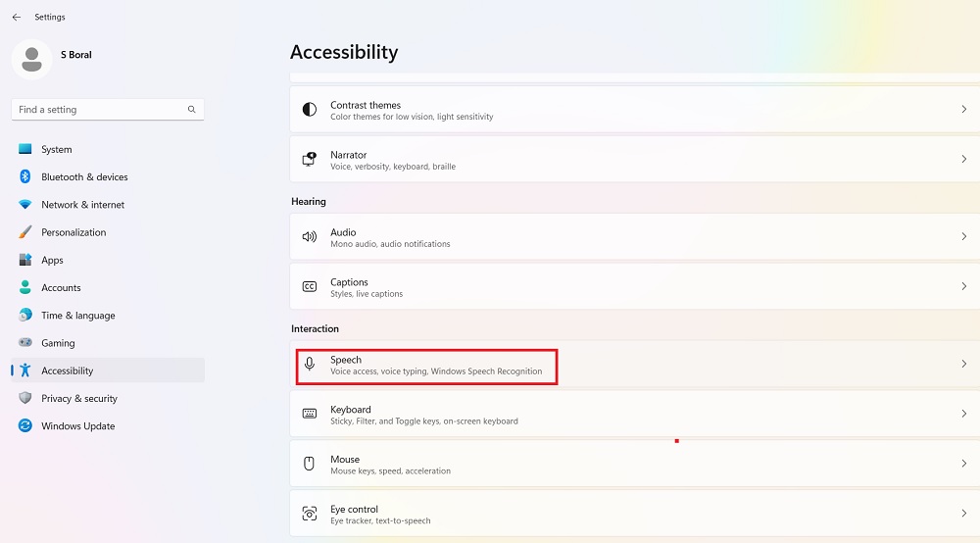Click 'Voice, verbosity, keyboard, braille' description
Screen dimensions: 980x543
(393, 167)
